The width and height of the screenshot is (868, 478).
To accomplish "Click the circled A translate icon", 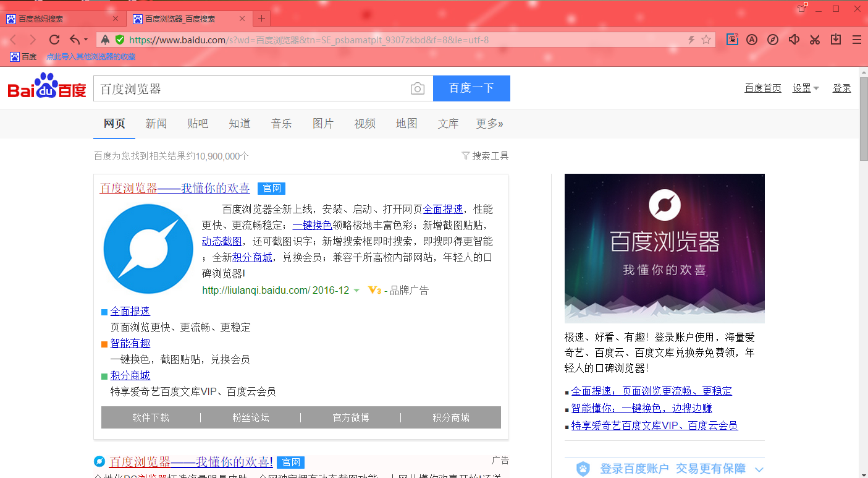I will pos(752,40).
